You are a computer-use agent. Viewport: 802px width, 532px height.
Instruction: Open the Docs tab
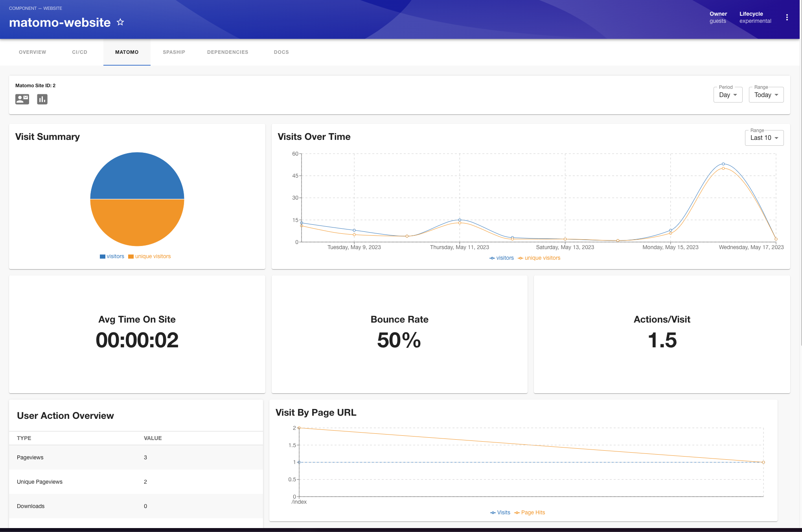[x=281, y=52]
